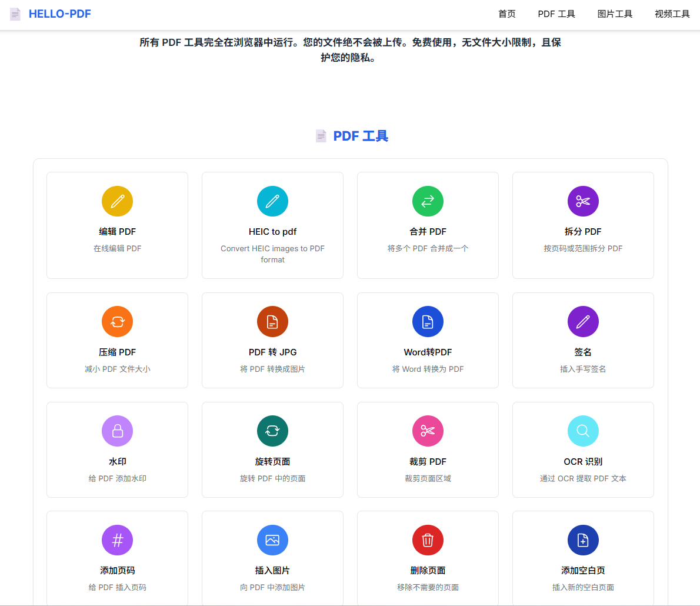
Task: Open the 视频工具 navigation link
Action: coord(672,14)
